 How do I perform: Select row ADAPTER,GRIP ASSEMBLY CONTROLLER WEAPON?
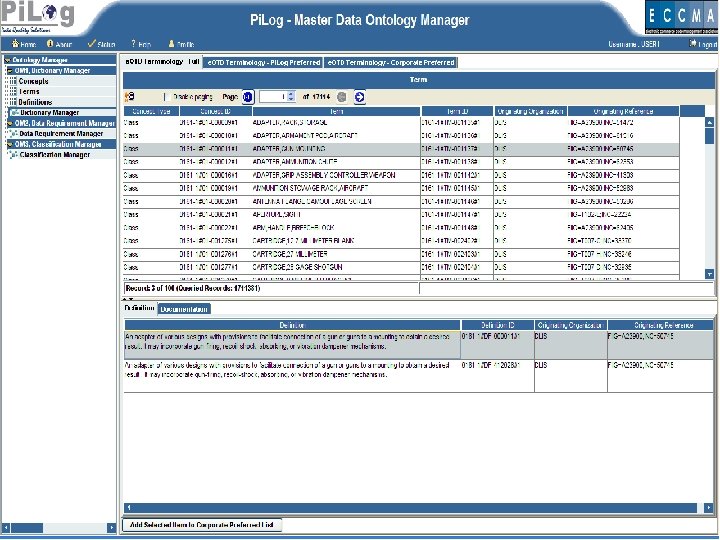401,175
